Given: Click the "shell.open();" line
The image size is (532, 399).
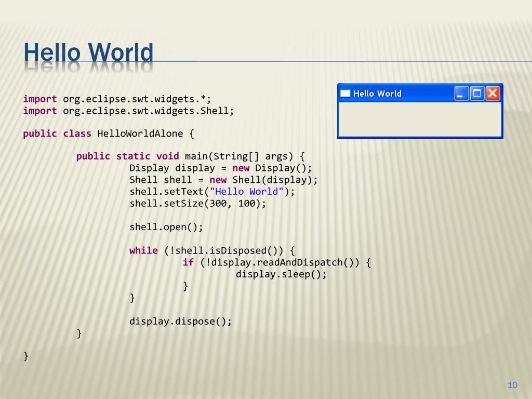Looking at the screenshot, I should 166,227.
